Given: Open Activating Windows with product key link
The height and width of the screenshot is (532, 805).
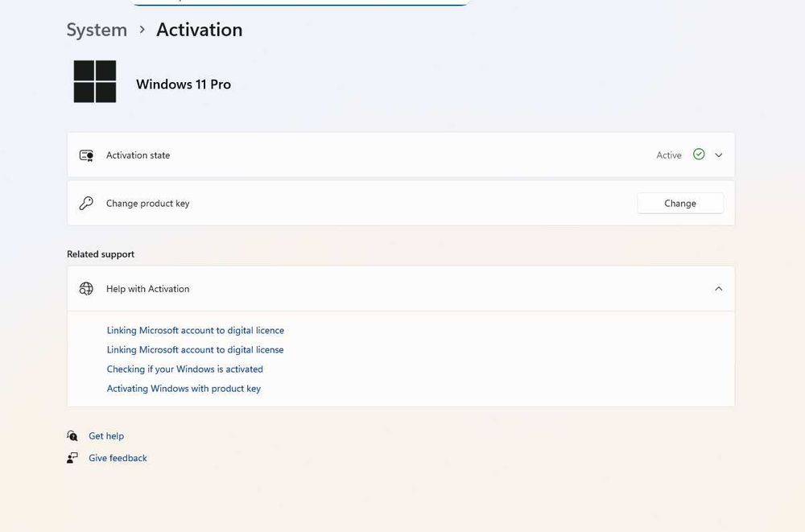Looking at the screenshot, I should click(x=184, y=389).
